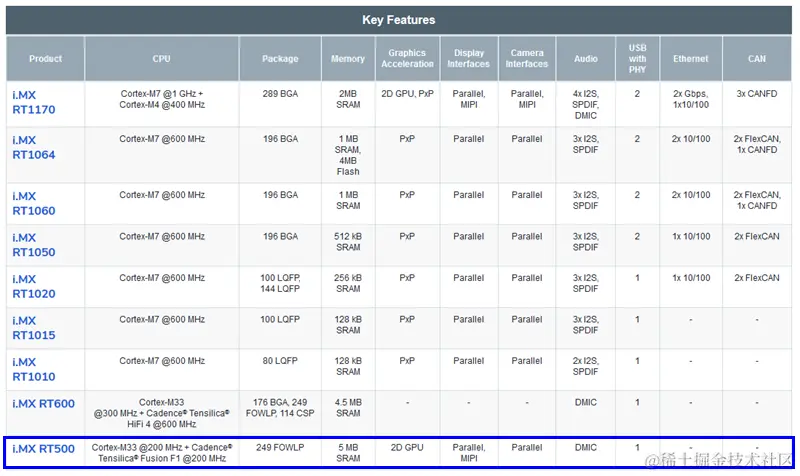The width and height of the screenshot is (800, 476).
Task: Select RT1020 row's 'Cortex-M7 @600 MHz' CPU cell
Action: point(162,286)
